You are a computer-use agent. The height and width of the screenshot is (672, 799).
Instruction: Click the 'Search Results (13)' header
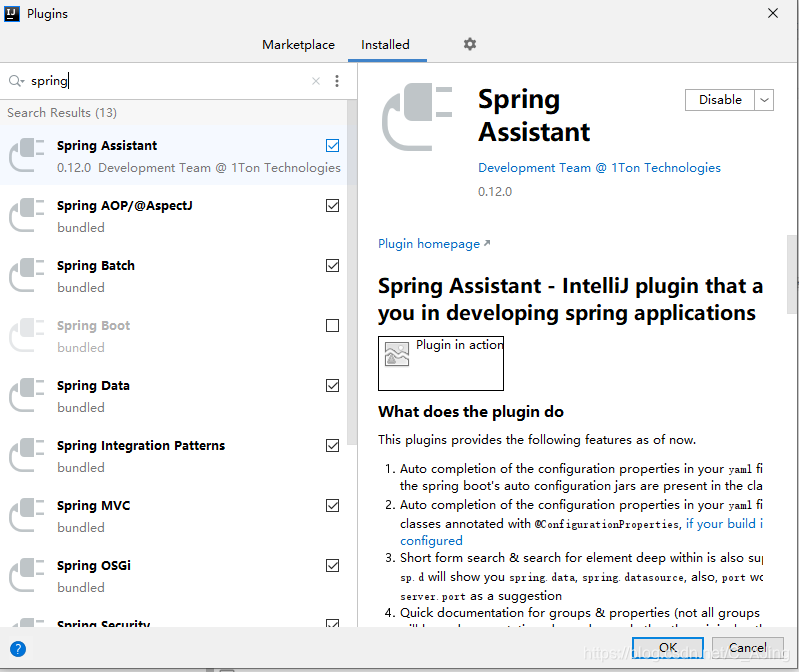62,113
